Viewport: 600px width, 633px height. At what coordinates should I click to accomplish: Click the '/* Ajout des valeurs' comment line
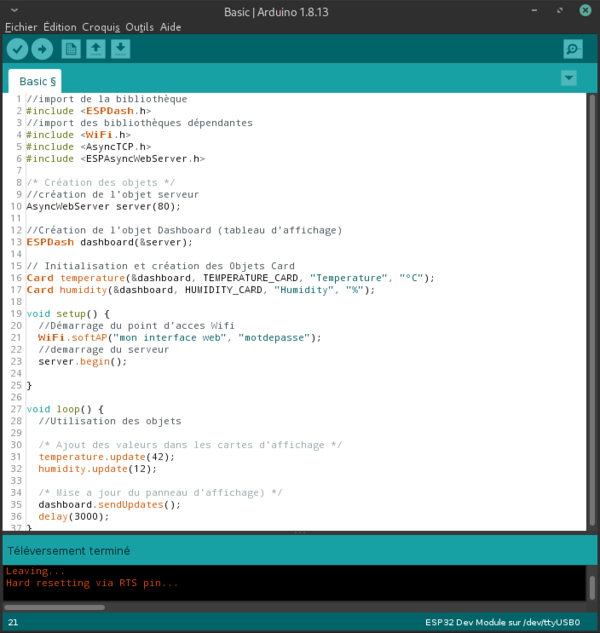point(190,445)
